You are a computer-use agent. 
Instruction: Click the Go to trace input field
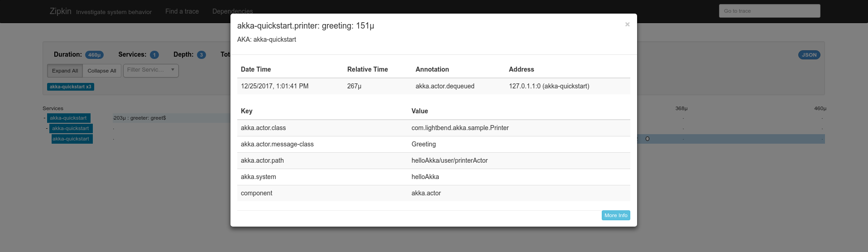pos(769,11)
